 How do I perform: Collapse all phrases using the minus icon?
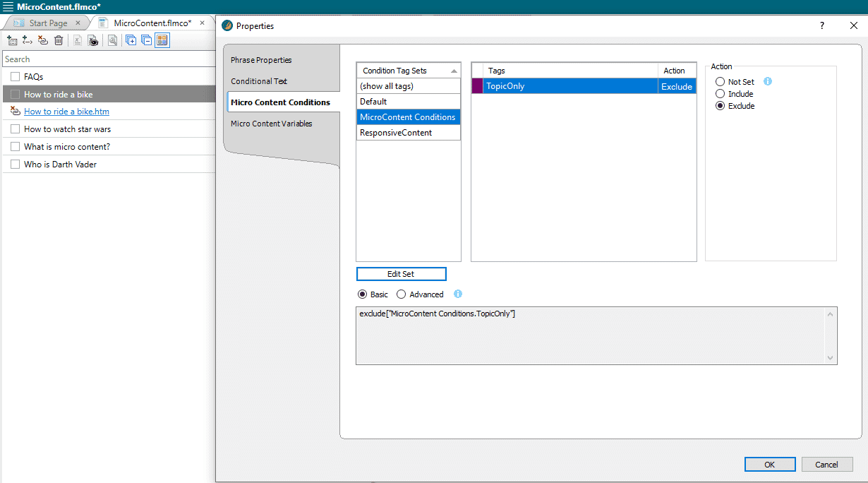146,40
